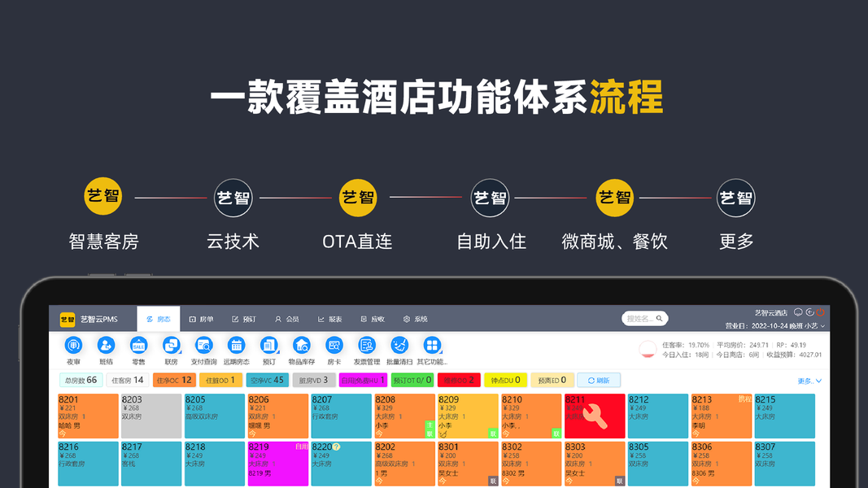Click the question mark on room 8220
Screen dimensions: 868x488
pos(336,447)
